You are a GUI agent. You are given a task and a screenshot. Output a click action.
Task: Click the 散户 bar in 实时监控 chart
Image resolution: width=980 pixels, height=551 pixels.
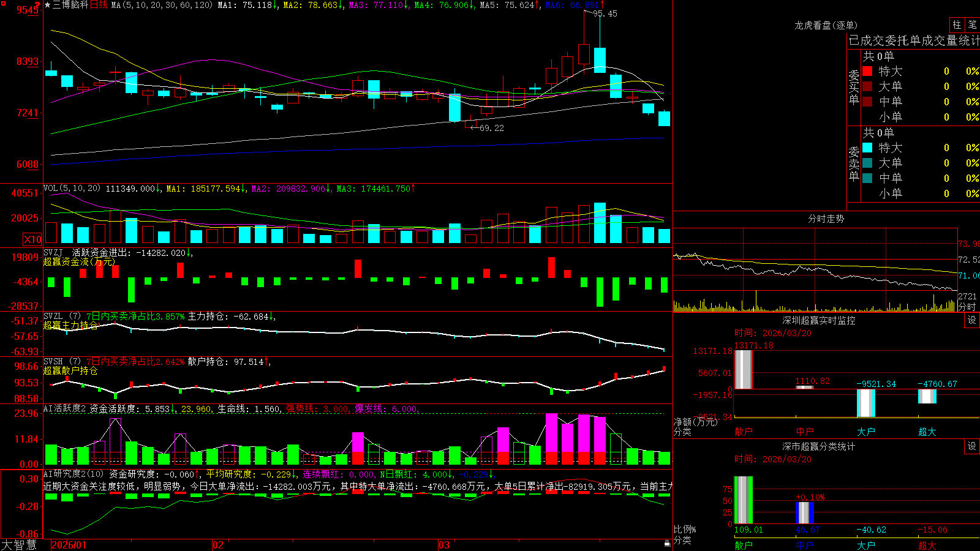(x=744, y=369)
